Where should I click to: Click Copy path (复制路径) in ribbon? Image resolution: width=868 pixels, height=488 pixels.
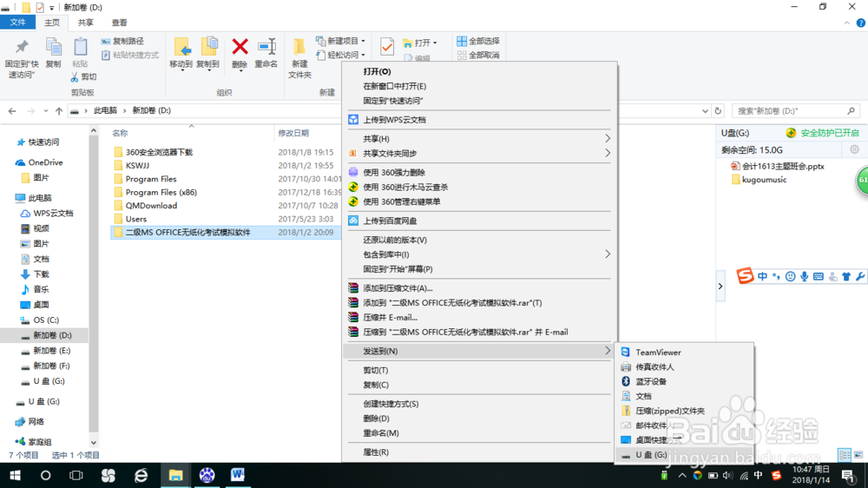(122, 41)
